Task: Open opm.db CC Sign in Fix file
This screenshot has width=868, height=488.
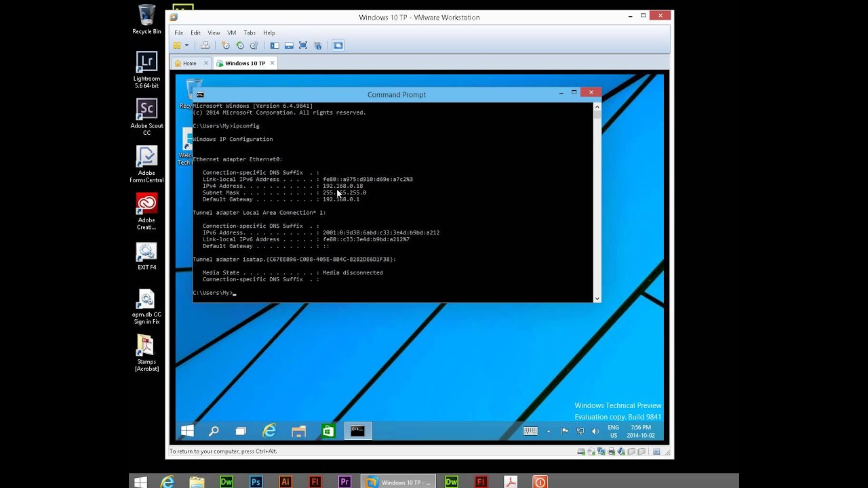Action: [x=146, y=307]
